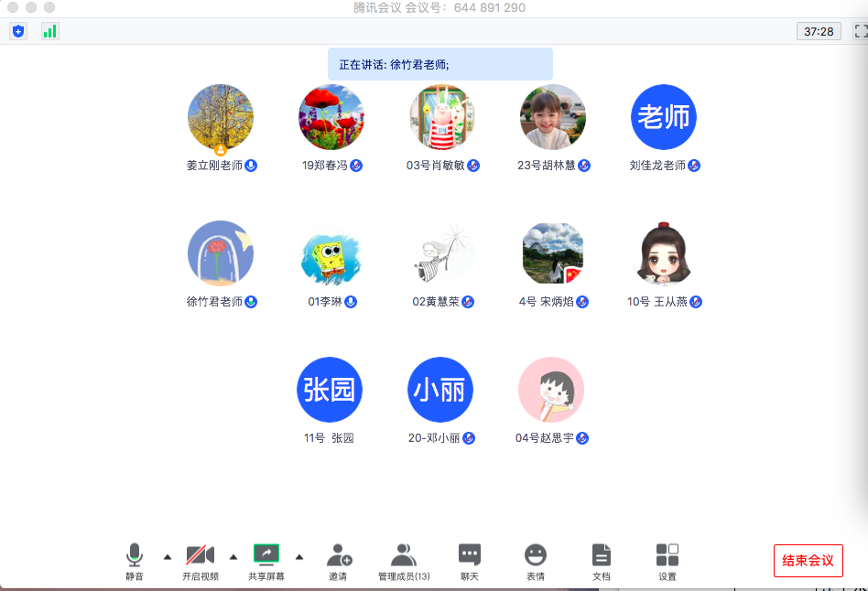Select 01李琳 SpongeBob avatar

[x=331, y=253]
